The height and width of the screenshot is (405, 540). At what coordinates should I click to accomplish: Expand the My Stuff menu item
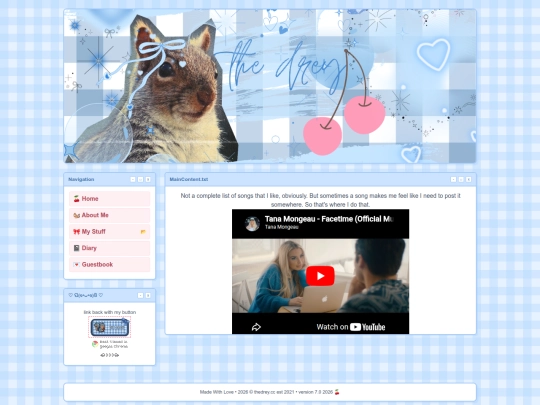tap(110, 232)
